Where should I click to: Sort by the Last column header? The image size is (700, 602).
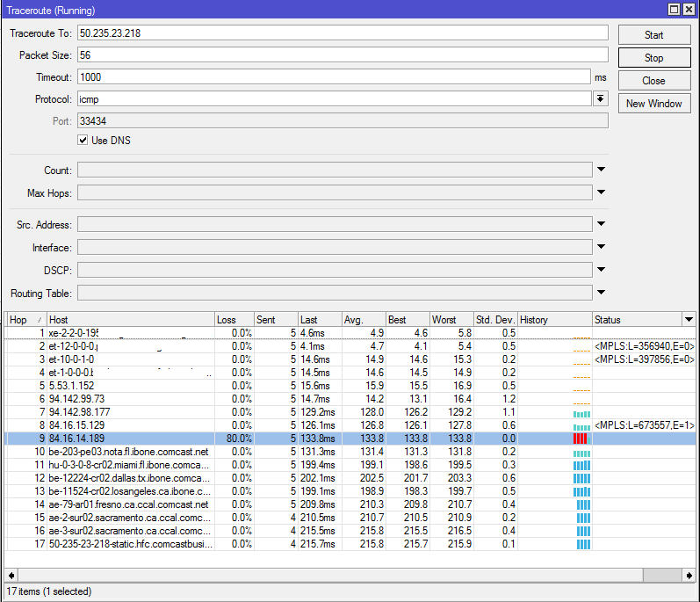tap(320, 320)
